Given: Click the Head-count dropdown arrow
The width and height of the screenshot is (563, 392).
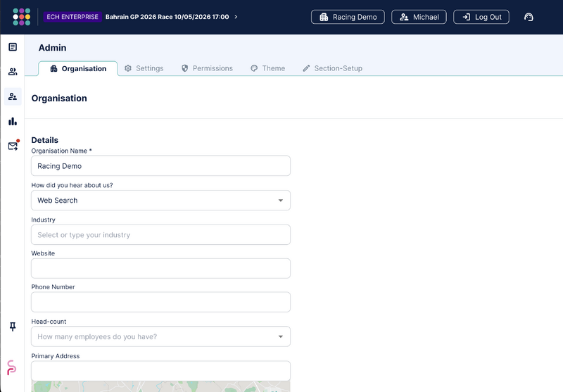Looking at the screenshot, I should (281, 336).
